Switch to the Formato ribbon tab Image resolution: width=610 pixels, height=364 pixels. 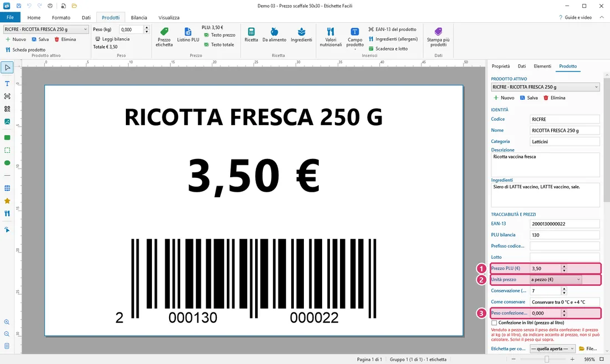point(61,18)
